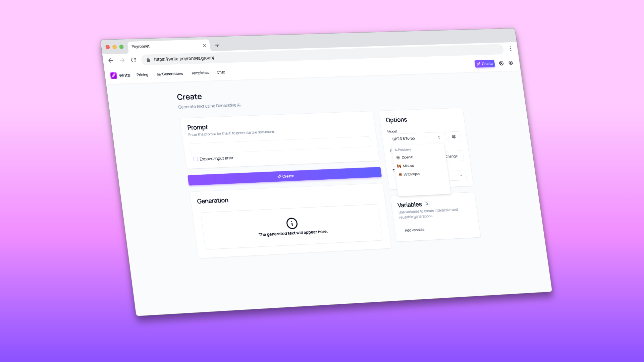Click the settings gear icon in Options panel
Viewport: 644px width, 362px height.
453,136
